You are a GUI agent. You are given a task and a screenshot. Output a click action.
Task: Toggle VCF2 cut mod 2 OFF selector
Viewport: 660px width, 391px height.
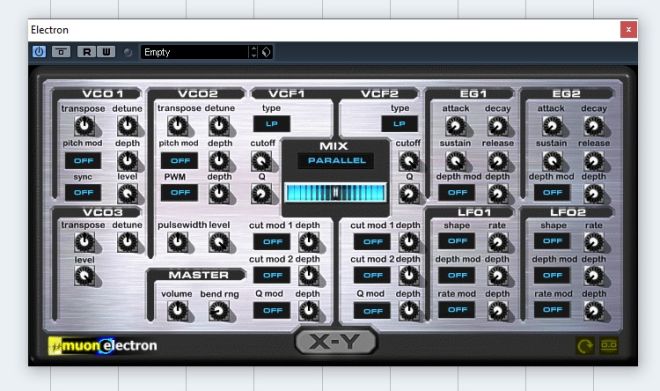tap(372, 275)
